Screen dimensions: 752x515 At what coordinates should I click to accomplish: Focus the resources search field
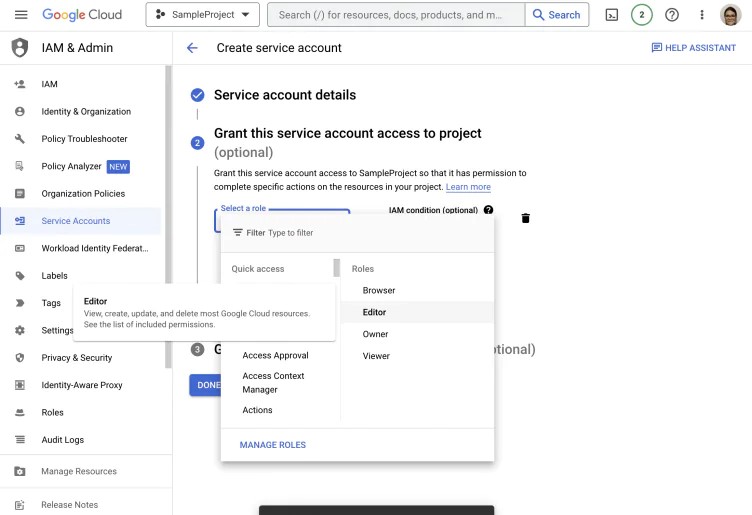[396, 15]
